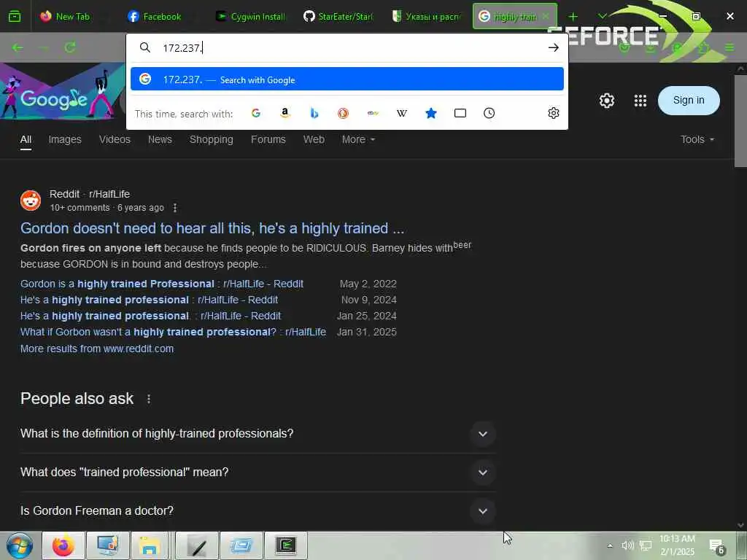Open the file explorer taskbar icon
The width and height of the screenshot is (747, 560).
(x=149, y=545)
